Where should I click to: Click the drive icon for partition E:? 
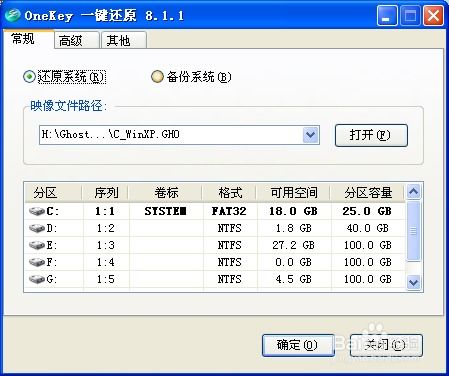pos(37,245)
